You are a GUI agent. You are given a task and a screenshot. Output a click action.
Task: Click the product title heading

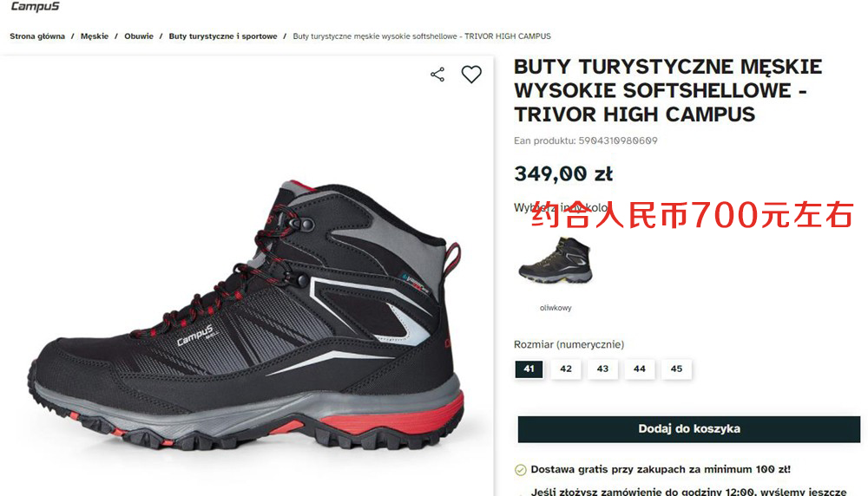tap(667, 91)
